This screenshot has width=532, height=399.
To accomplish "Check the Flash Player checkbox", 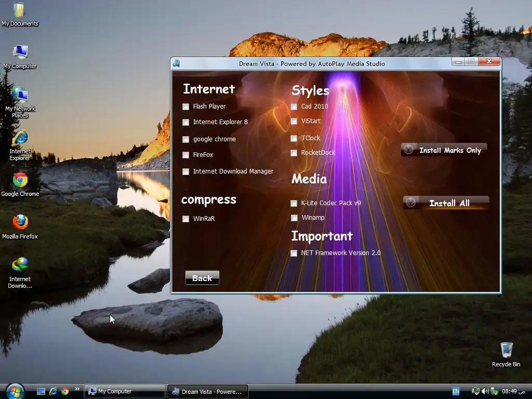I will [x=185, y=107].
